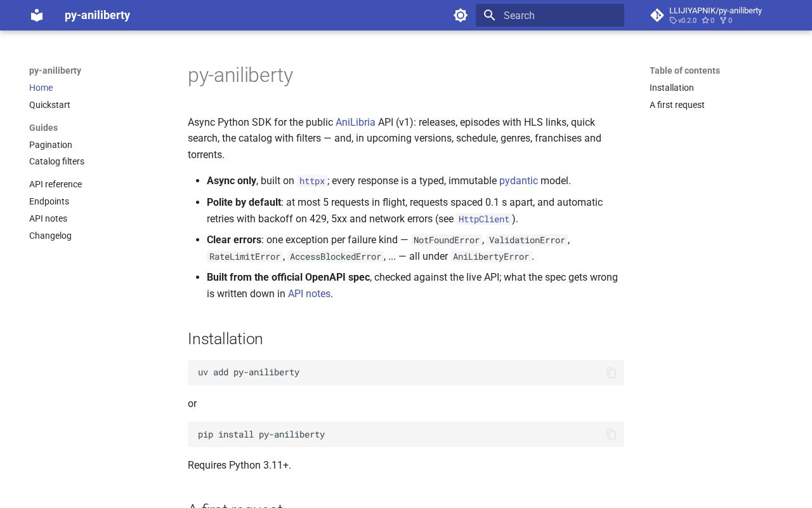Viewport: 812px width, 508px height.
Task: Open the API notes link in bullet list
Action: 309,293
